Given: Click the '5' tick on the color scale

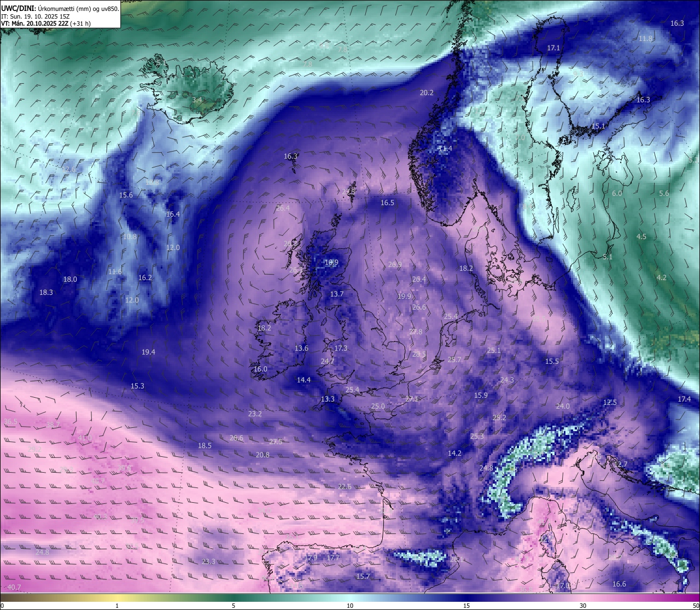Looking at the screenshot, I should (x=234, y=606).
